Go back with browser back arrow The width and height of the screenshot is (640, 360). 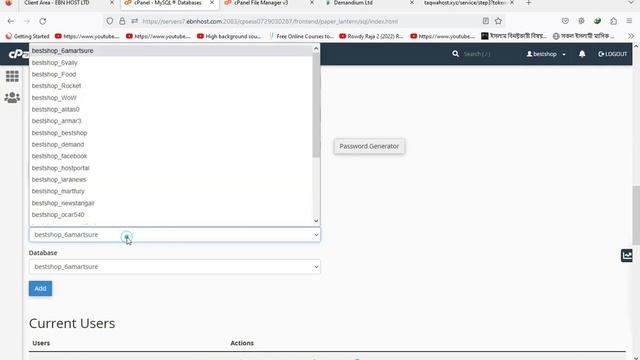coord(11,21)
